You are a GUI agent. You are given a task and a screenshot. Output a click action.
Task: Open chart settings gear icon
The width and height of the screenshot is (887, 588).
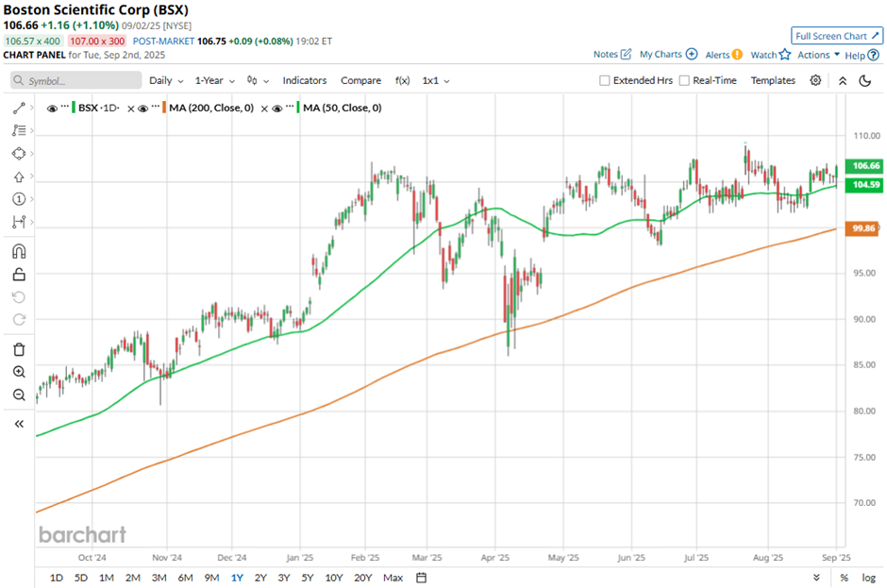(815, 80)
